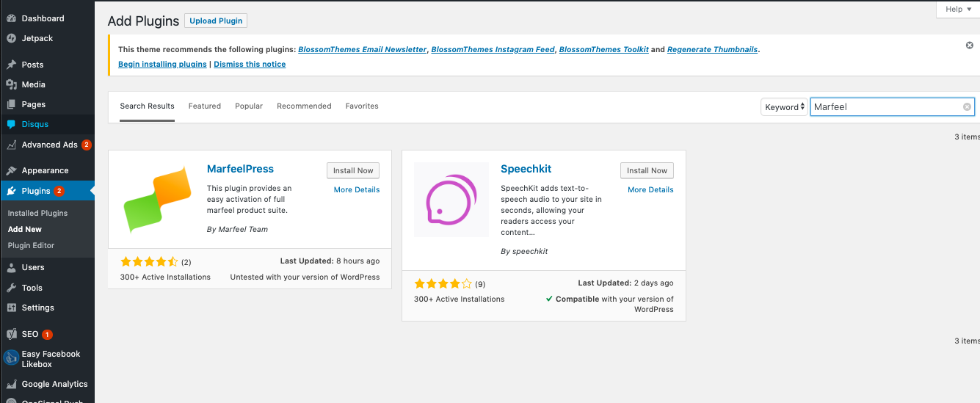Image resolution: width=980 pixels, height=403 pixels.
Task: Open Add New plugins submenu item
Action: coord(25,229)
